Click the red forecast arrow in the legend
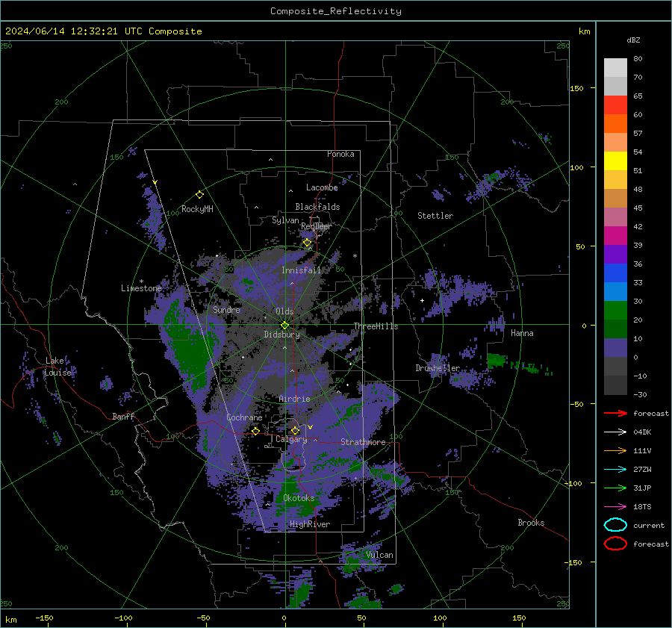Viewport: 672px width, 628px height. pyautogui.click(x=615, y=413)
